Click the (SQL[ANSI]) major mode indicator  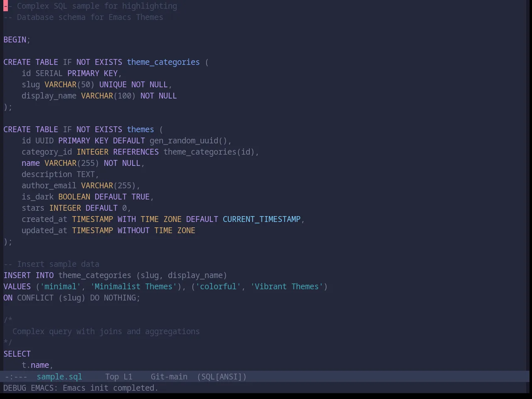[x=222, y=377]
